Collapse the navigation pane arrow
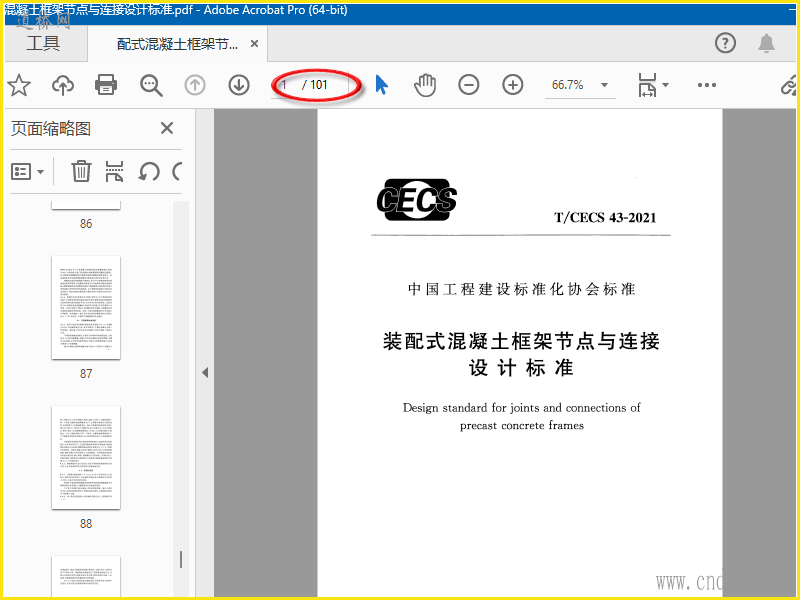The height and width of the screenshot is (600, 800). pos(205,372)
